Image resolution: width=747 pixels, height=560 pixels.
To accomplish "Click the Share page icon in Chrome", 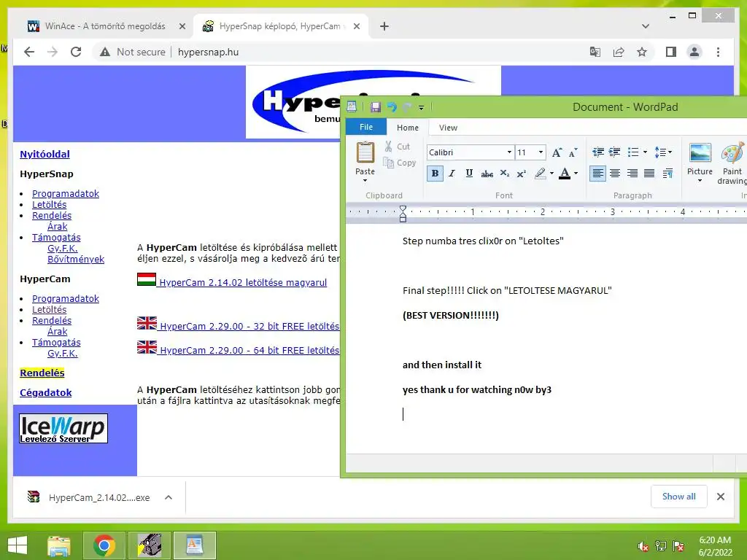I will point(619,52).
